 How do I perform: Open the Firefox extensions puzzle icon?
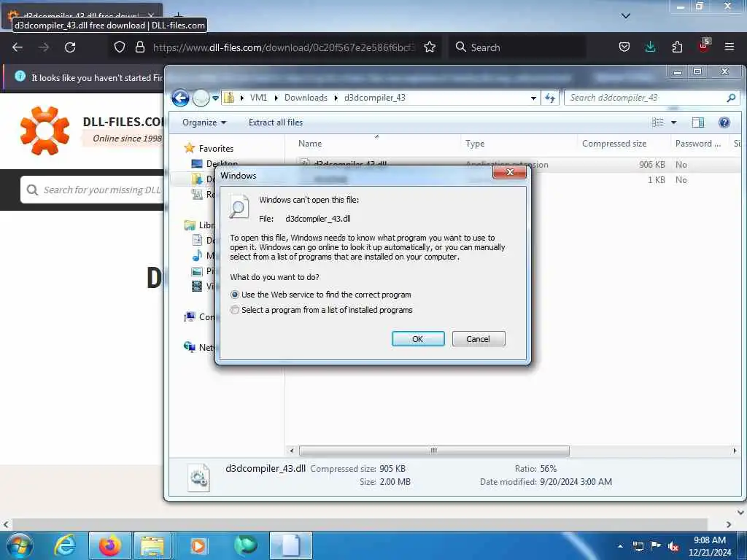point(677,47)
